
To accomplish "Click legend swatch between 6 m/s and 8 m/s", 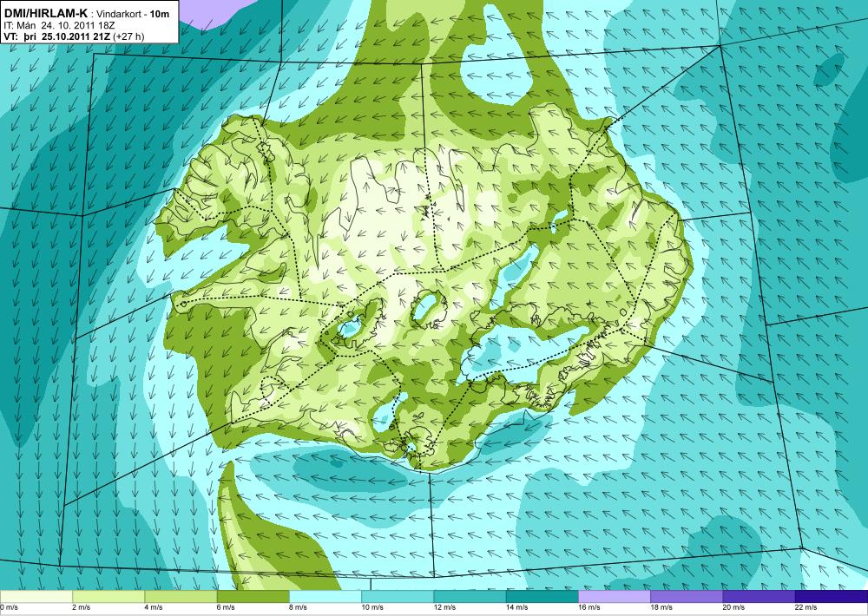I will (253, 597).
